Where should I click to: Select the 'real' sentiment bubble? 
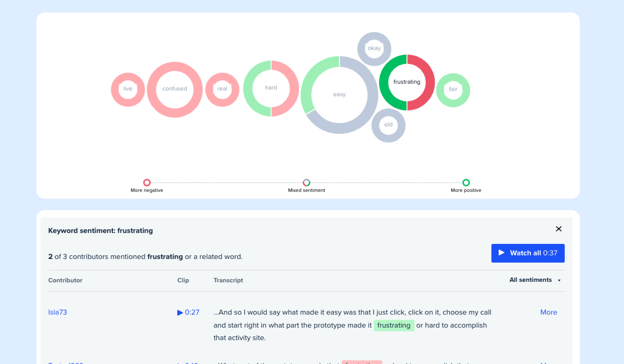(222, 89)
